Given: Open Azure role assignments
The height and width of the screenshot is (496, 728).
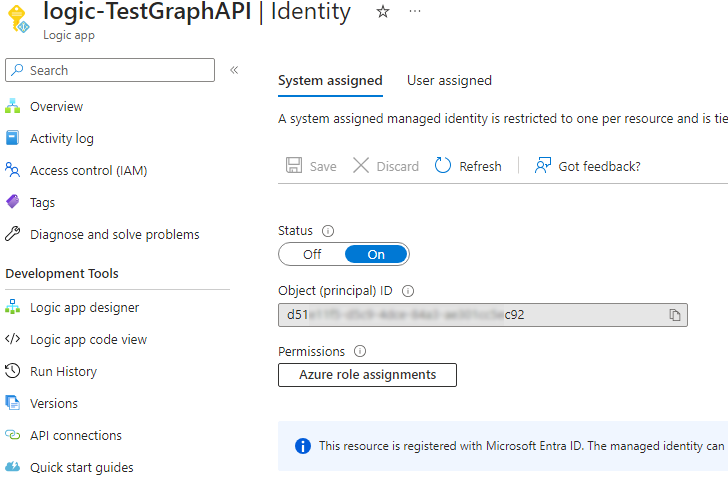Looking at the screenshot, I should point(367,375).
